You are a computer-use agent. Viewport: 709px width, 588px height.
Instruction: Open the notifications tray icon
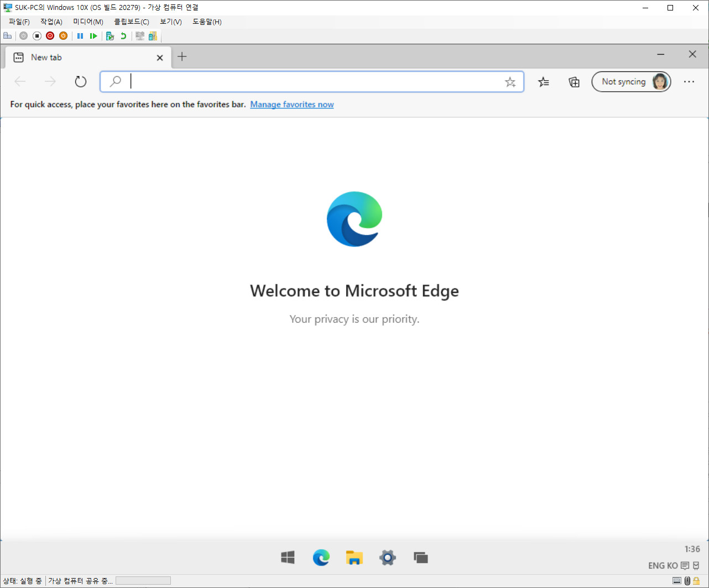[x=685, y=565]
